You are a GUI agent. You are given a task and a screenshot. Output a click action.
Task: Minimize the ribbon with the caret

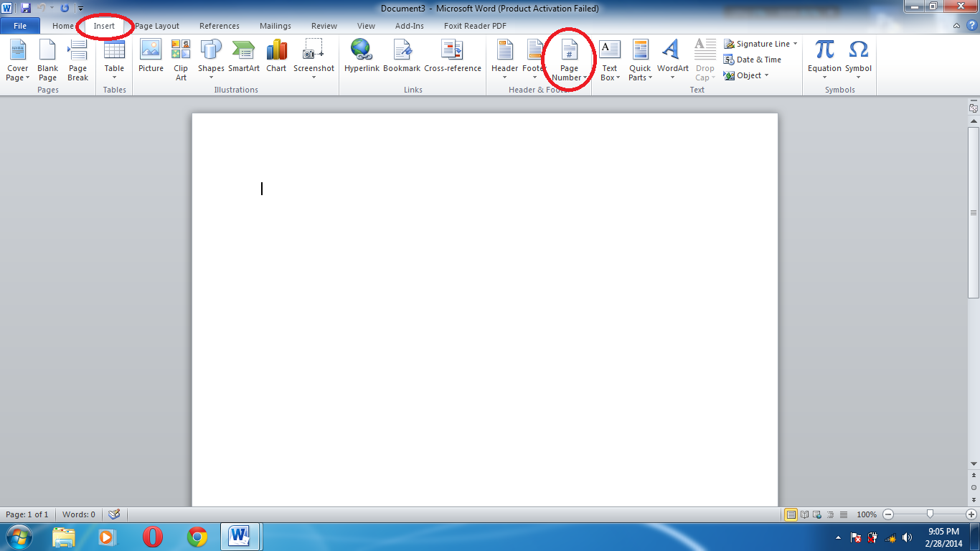[957, 25]
